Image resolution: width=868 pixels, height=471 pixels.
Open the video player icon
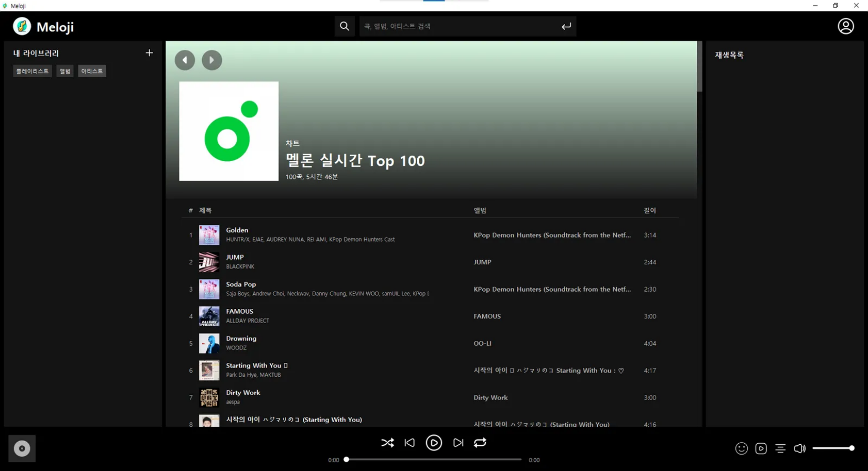[x=761, y=448]
